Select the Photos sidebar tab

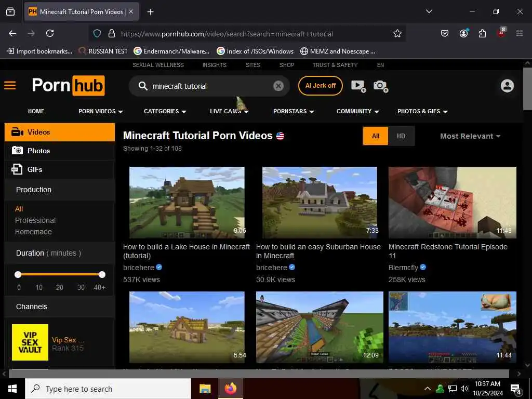pyautogui.click(x=60, y=151)
